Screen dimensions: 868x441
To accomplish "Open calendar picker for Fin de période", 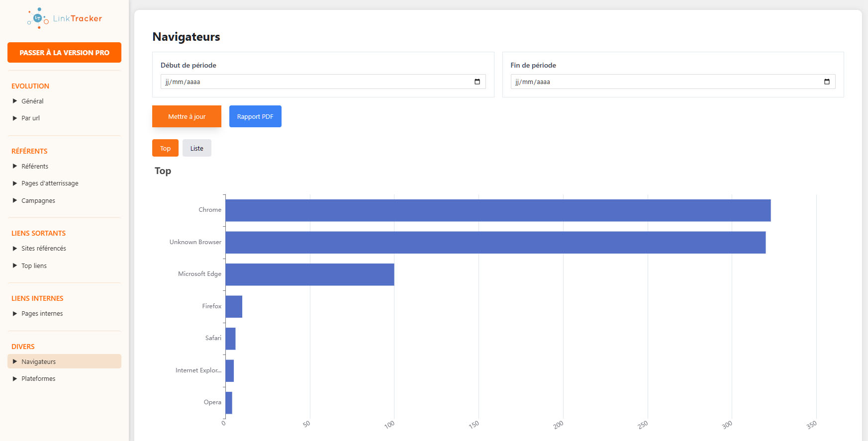I will pyautogui.click(x=827, y=82).
